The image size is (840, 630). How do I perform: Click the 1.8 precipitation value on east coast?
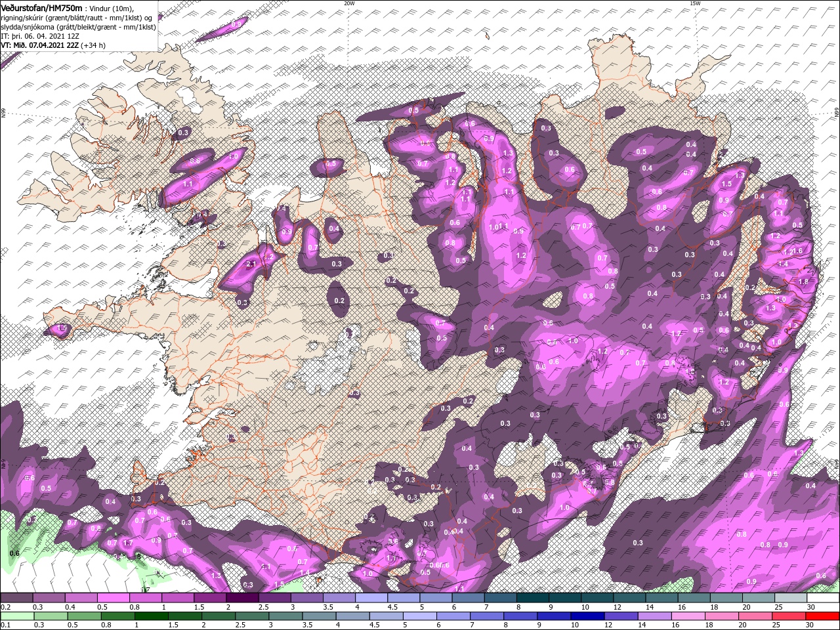point(803,282)
